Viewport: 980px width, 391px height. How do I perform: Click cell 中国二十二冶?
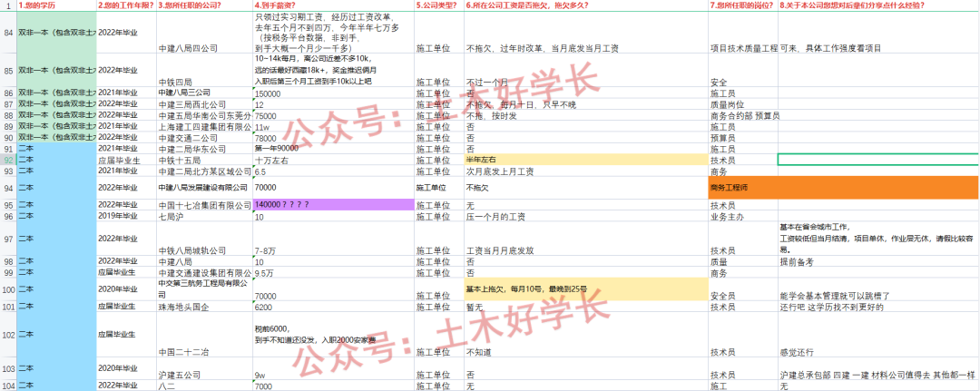pos(204,335)
